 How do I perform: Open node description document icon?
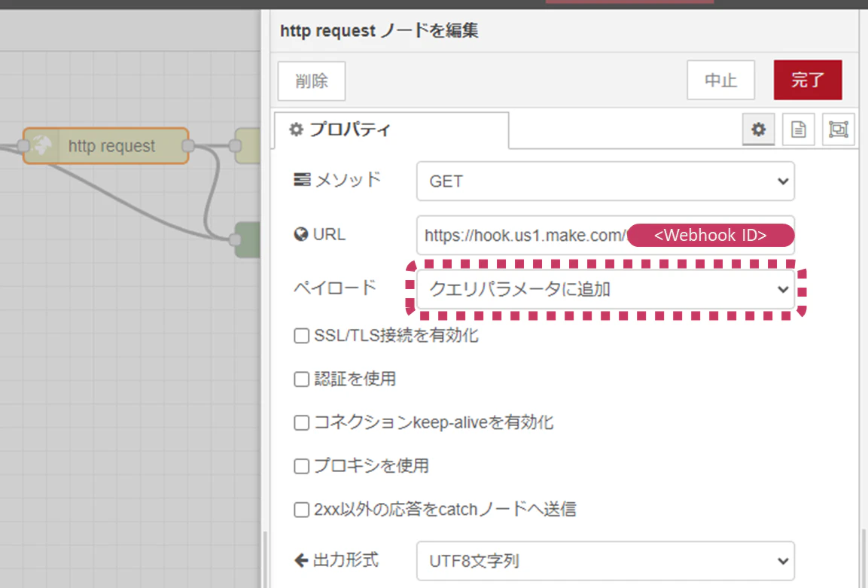798,129
